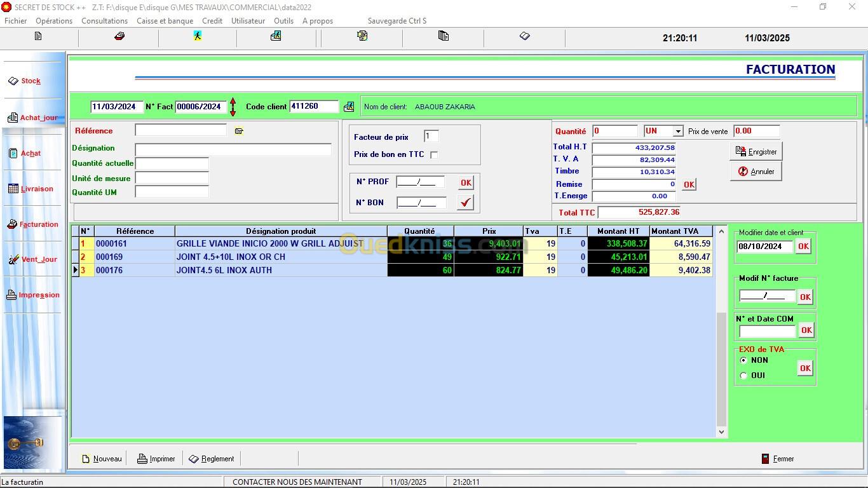Select the OUI radio for EXO de TVA
This screenshot has height=488, width=868.
[x=743, y=376]
